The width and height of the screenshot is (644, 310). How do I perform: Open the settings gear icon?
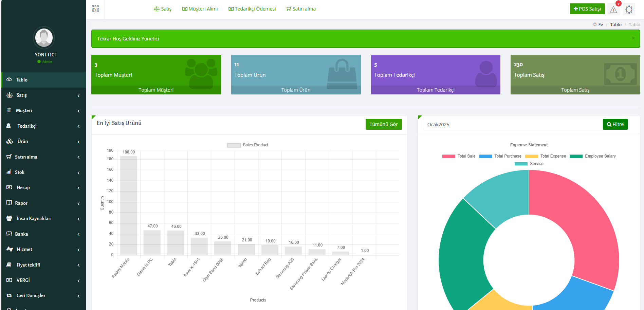click(629, 10)
